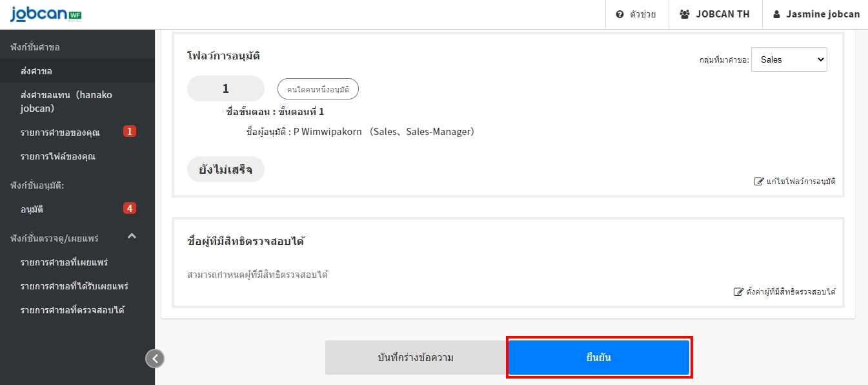
Task: Click the red badge next to อนุมัติ
Action: [x=130, y=208]
